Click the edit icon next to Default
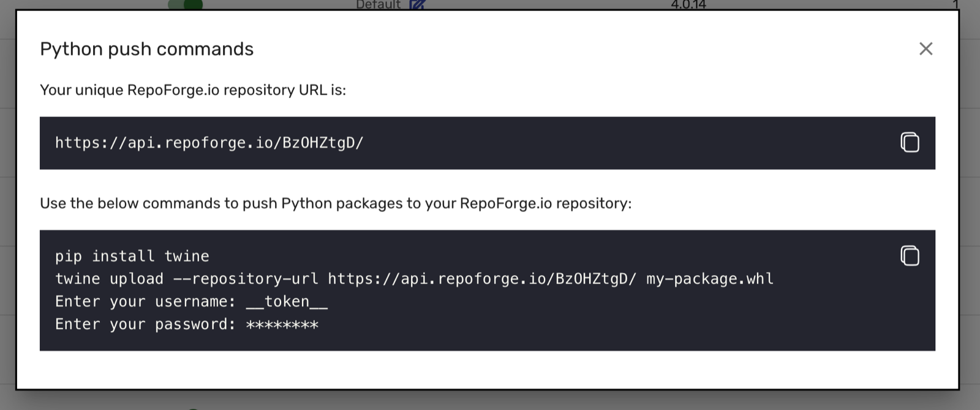The image size is (980, 410). point(417,5)
